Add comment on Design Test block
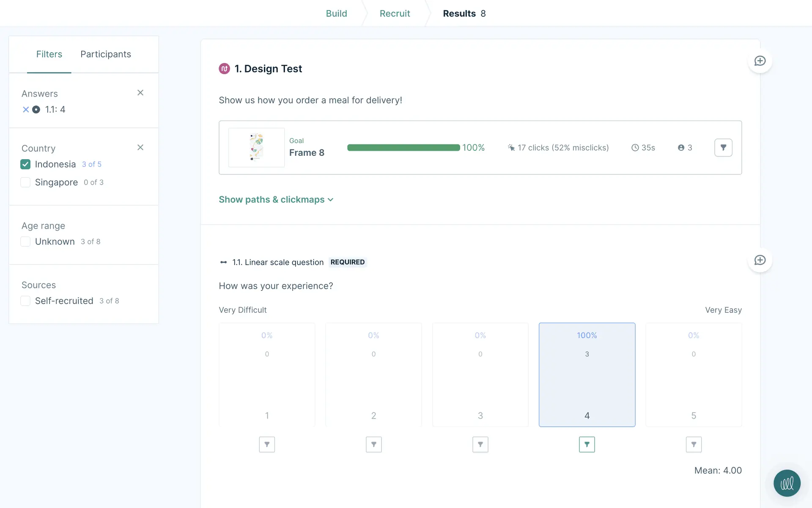The height and width of the screenshot is (508, 812). coord(760,61)
